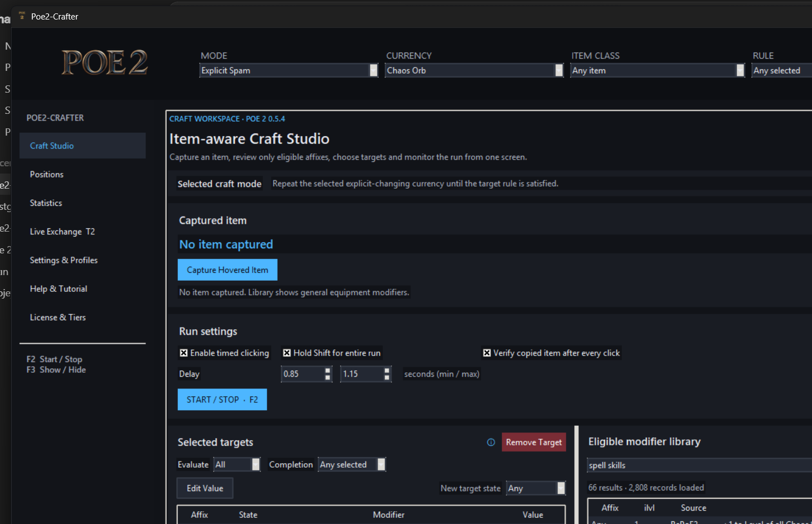
Task: Open the MODE dropdown showing Explicit Spam
Action: pos(289,70)
